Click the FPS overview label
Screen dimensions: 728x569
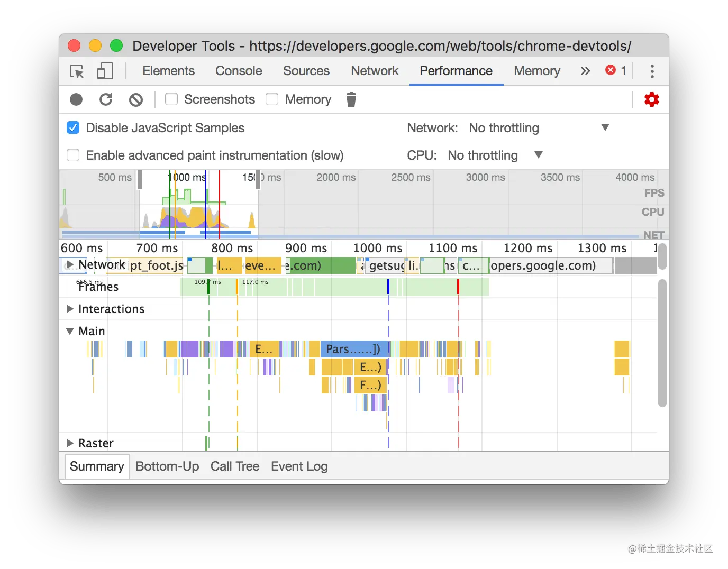click(x=654, y=193)
